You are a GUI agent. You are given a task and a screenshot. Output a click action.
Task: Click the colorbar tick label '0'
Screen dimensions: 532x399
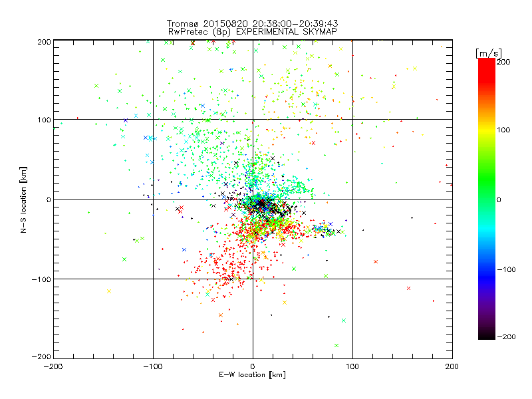(x=499, y=199)
